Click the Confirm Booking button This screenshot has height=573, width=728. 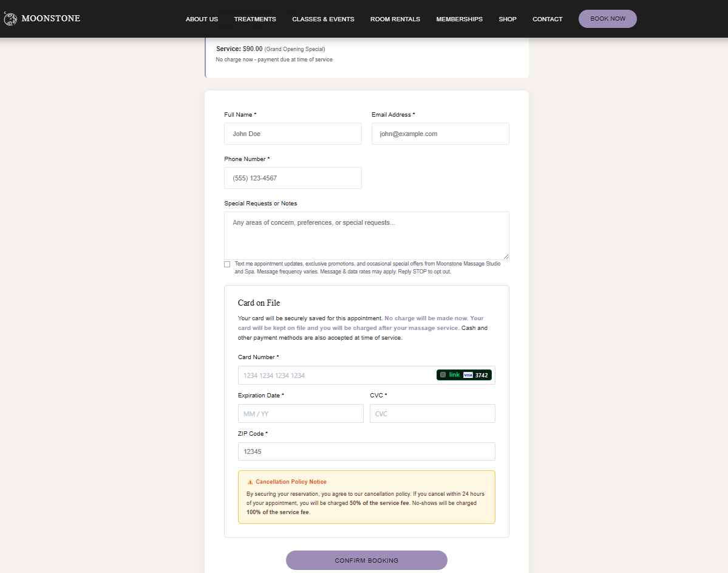(366, 560)
